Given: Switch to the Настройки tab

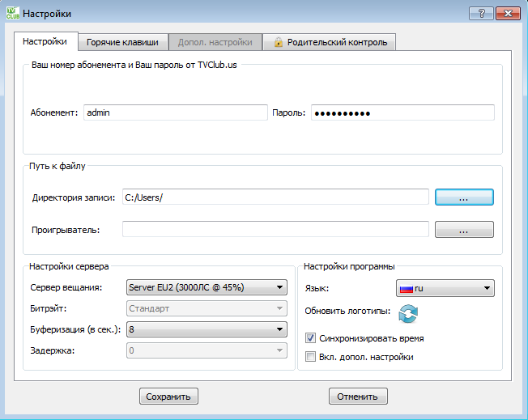Looking at the screenshot, I should pos(45,41).
